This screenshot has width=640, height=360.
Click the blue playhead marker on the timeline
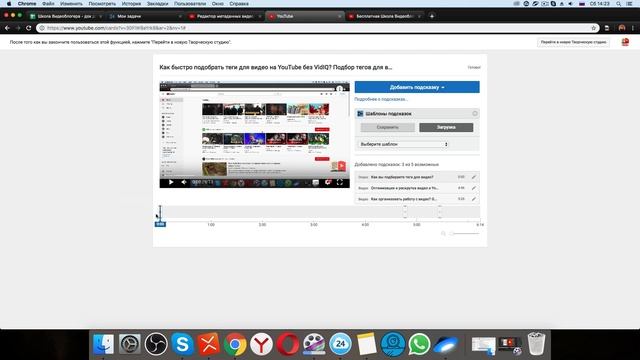[160, 224]
